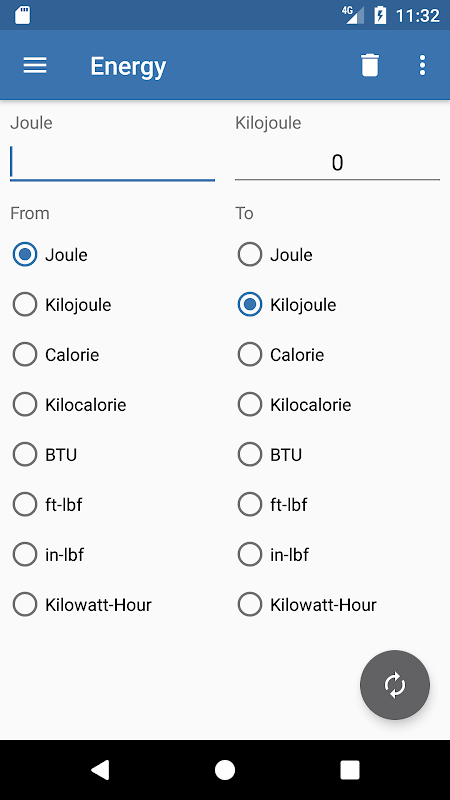The width and height of the screenshot is (450, 800).
Task: Tap the Energy title in toolbar
Action: [x=128, y=66]
